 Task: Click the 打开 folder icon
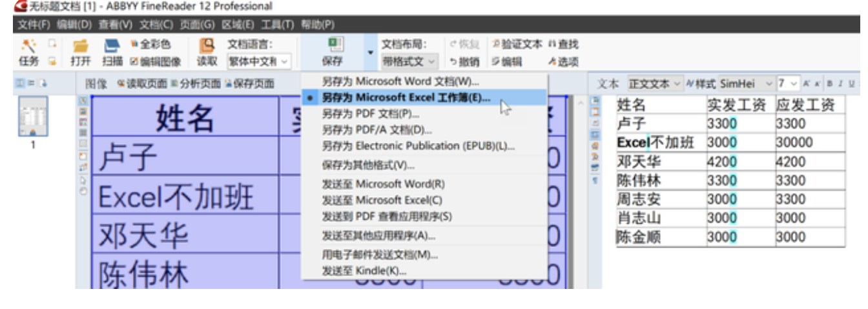(80, 46)
